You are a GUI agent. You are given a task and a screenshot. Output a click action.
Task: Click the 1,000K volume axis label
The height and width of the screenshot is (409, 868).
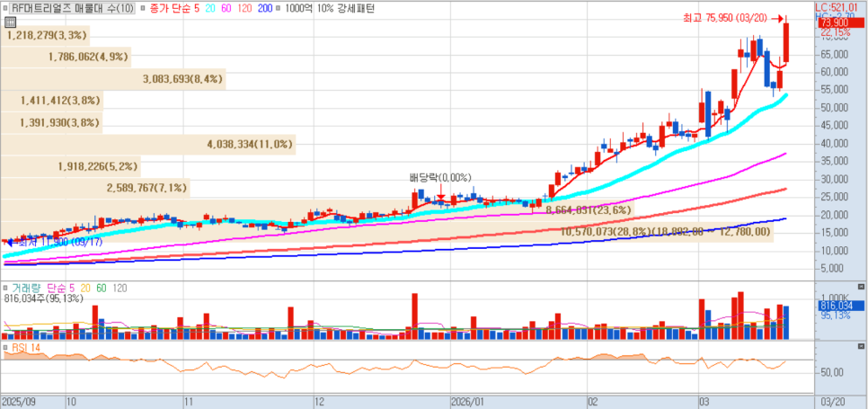pos(834,297)
